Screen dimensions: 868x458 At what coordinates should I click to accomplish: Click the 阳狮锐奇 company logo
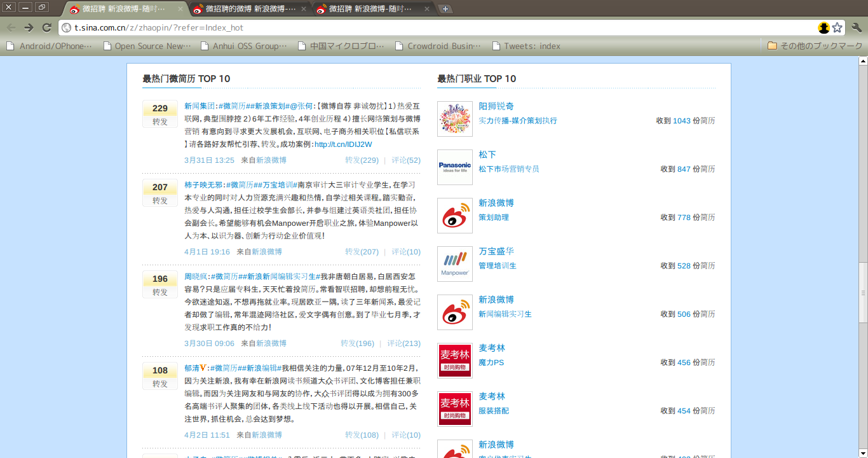tap(455, 119)
